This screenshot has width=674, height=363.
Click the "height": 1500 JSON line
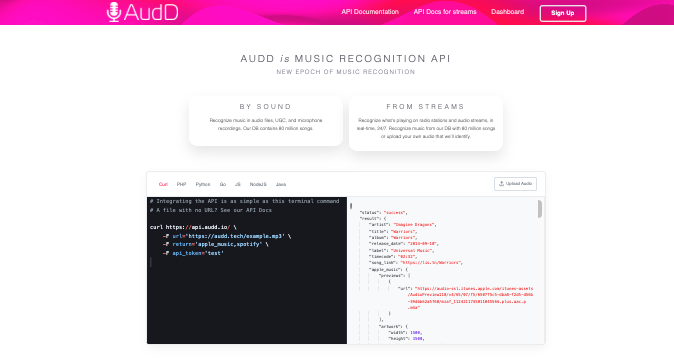407,338
